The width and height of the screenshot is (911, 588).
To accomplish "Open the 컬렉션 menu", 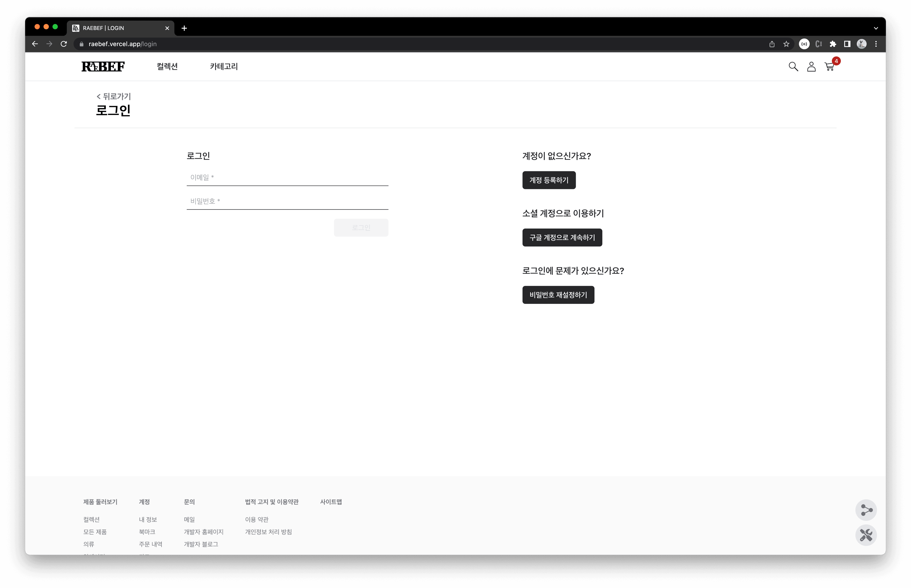I will [167, 66].
